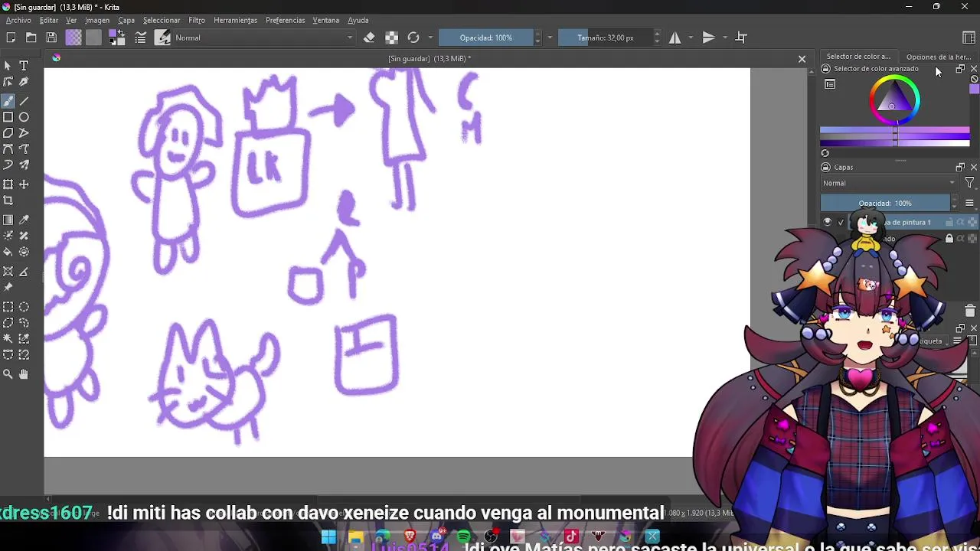Toggle eraser mode in toolbar
The width and height of the screenshot is (980, 551).
369,37
